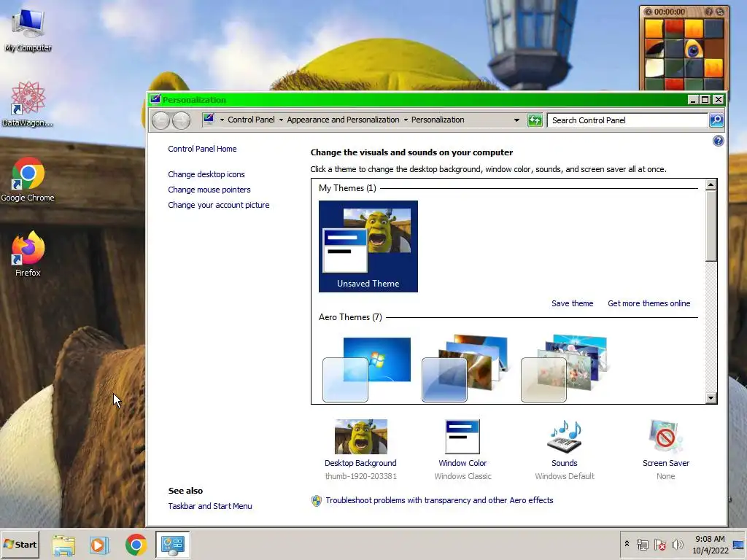Click the Action Center flag tray icon

point(659,544)
